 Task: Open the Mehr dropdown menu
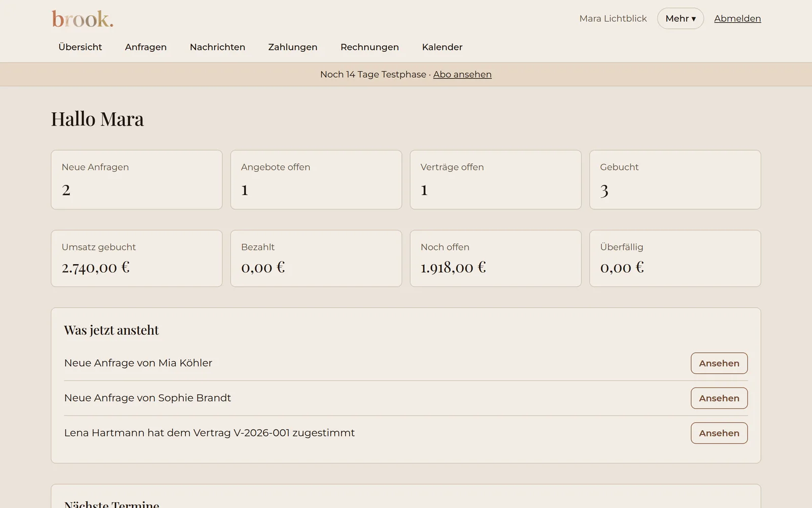click(681, 18)
